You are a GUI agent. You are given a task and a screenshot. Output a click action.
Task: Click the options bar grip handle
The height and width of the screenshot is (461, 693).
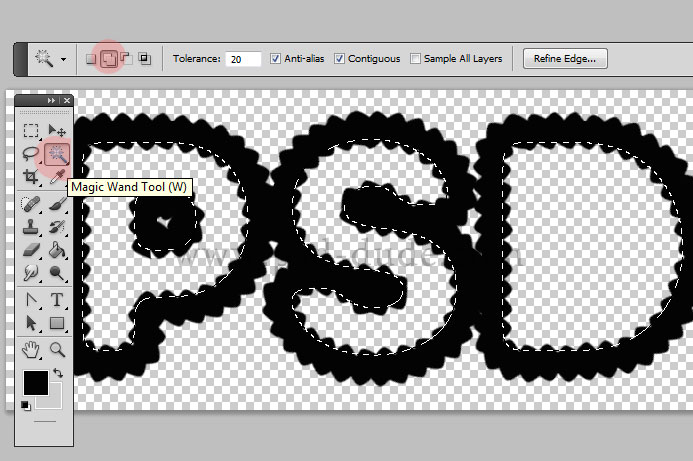click(21, 59)
